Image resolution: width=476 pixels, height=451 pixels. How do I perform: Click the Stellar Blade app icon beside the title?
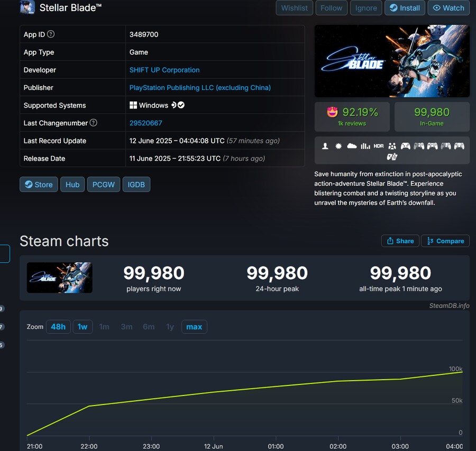[x=28, y=7]
